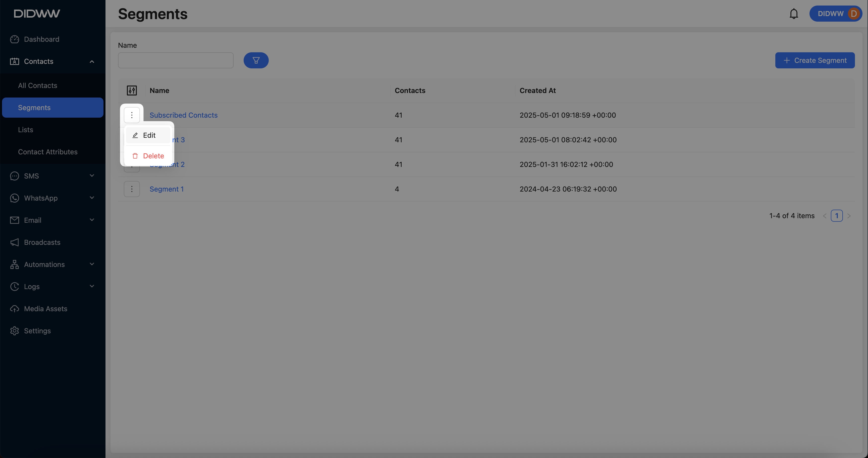Viewport: 868px width, 458px height.
Task: Choose Edit from the row menu
Action: pos(148,135)
